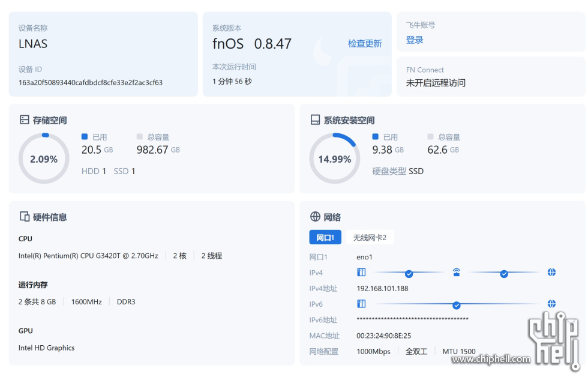This screenshot has height=380, width=588.
Task: Click the 1600MHz memory frequency
Action: [86, 301]
